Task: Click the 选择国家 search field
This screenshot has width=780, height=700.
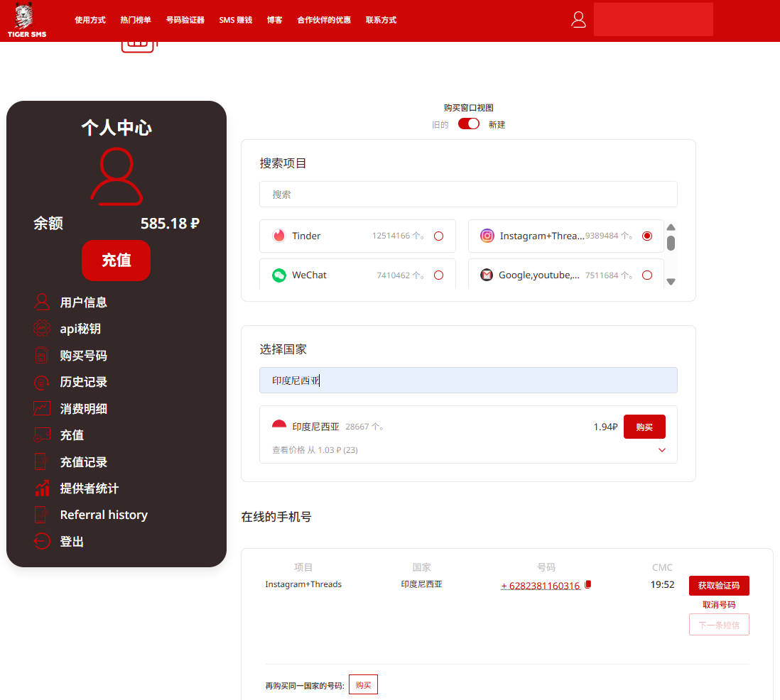Action: coord(468,380)
